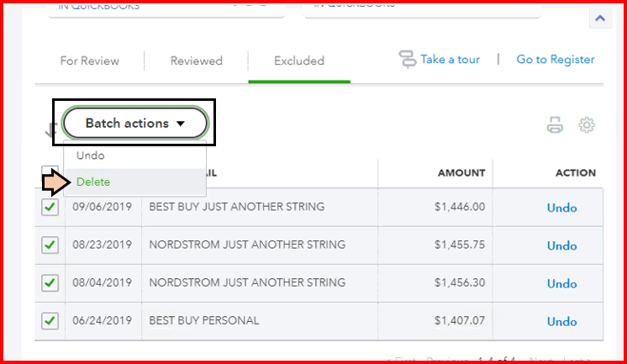Open the Batch actions dropdown
627x364 pixels.
click(134, 123)
